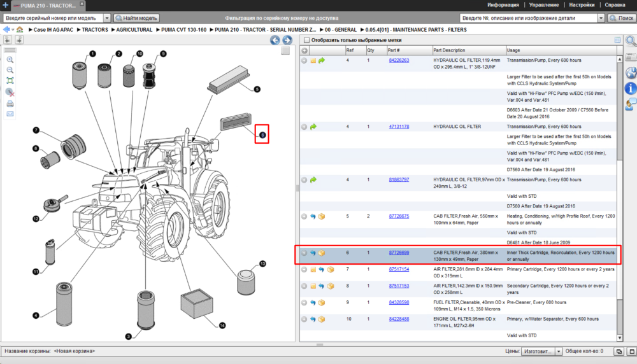Add part 47131178 using its round plus button
Viewport: 637px width, 364px height.
[x=304, y=127]
